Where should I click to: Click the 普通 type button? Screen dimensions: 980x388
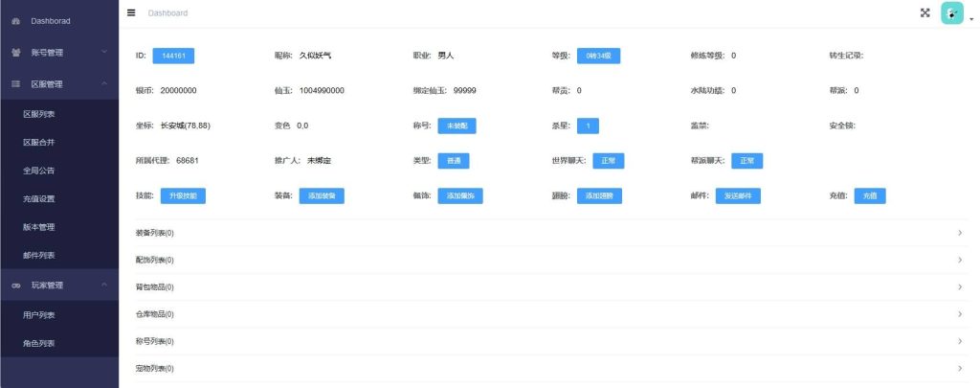[453, 161]
